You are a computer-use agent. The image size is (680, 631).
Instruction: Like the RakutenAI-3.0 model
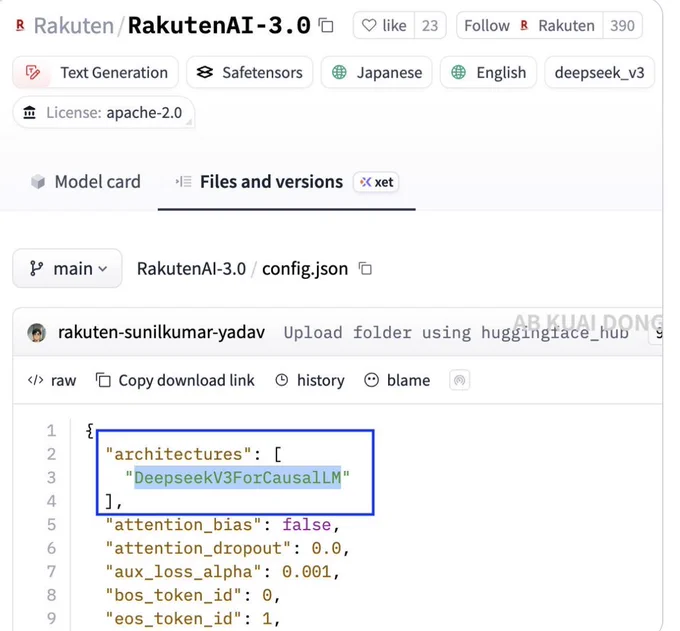(384, 26)
